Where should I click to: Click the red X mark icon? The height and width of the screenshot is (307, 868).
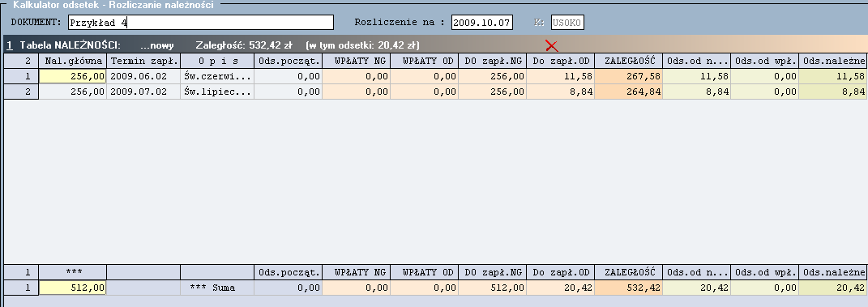point(551,45)
